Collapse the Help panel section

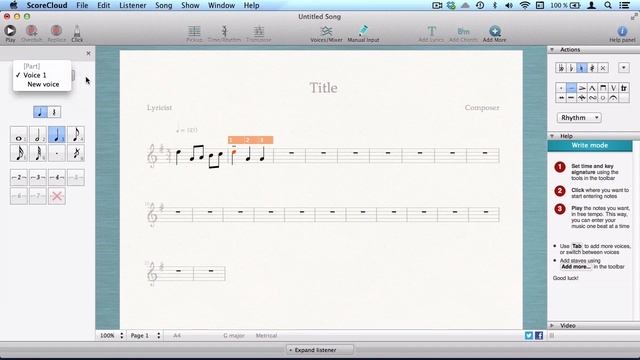pos(552,136)
